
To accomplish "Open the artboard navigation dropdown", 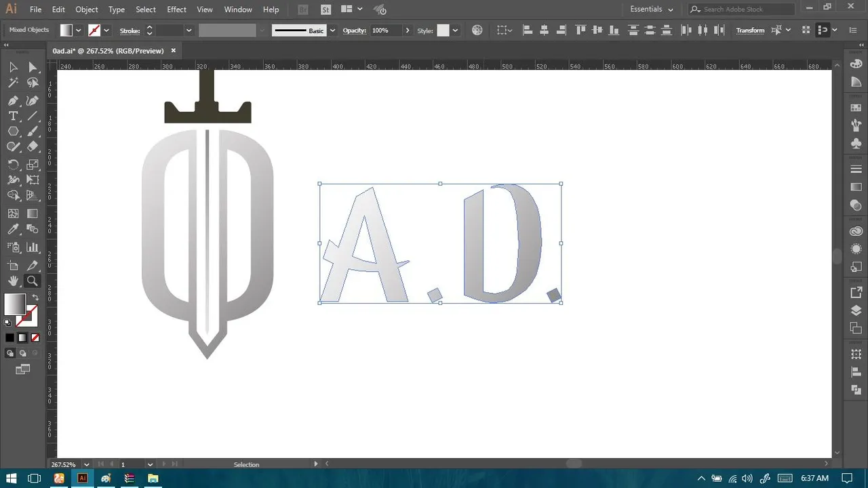I will pyautogui.click(x=151, y=464).
